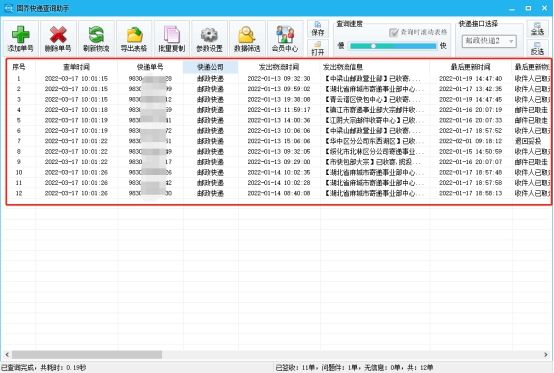Open 会员中心 member center icon
The image size is (554, 373).
(285, 39)
